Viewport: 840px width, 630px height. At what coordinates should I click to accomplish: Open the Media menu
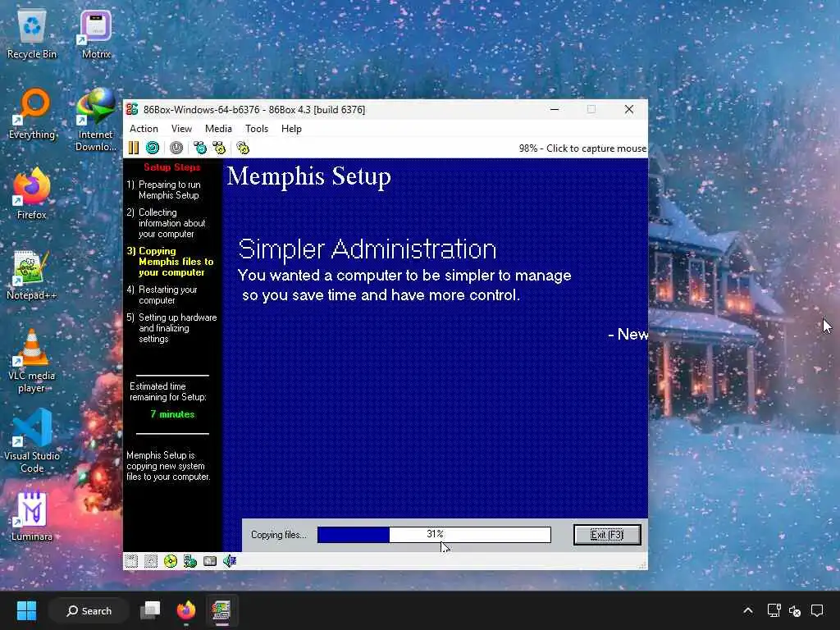pos(218,129)
